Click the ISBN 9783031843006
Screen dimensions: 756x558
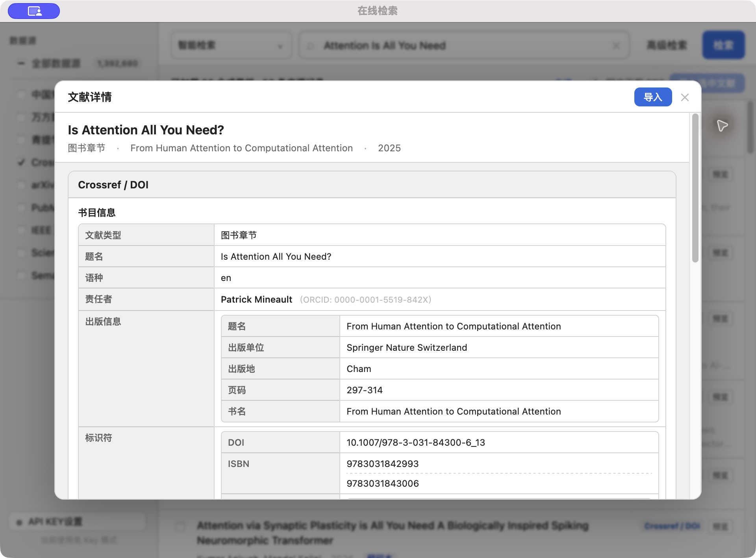[x=382, y=484]
